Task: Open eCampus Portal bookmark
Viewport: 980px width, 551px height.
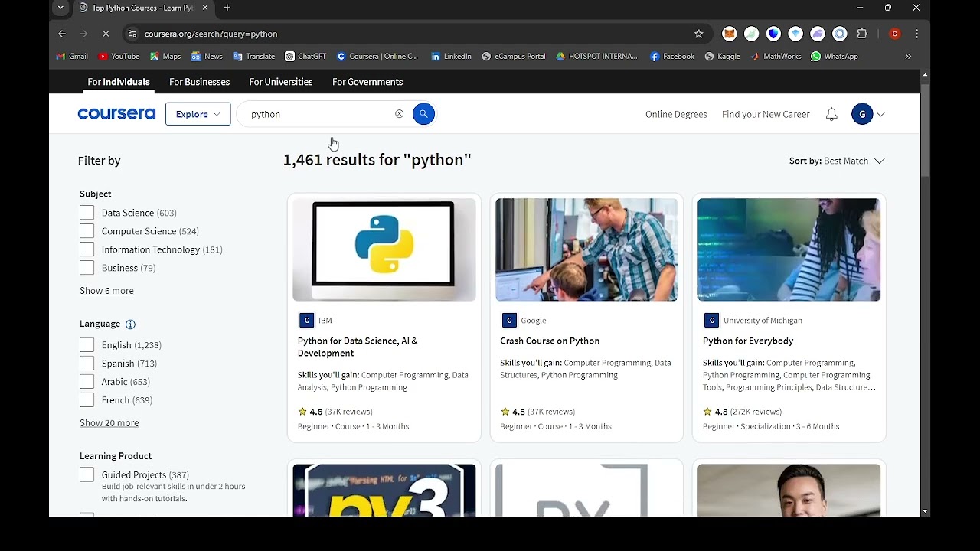Action: tap(513, 56)
